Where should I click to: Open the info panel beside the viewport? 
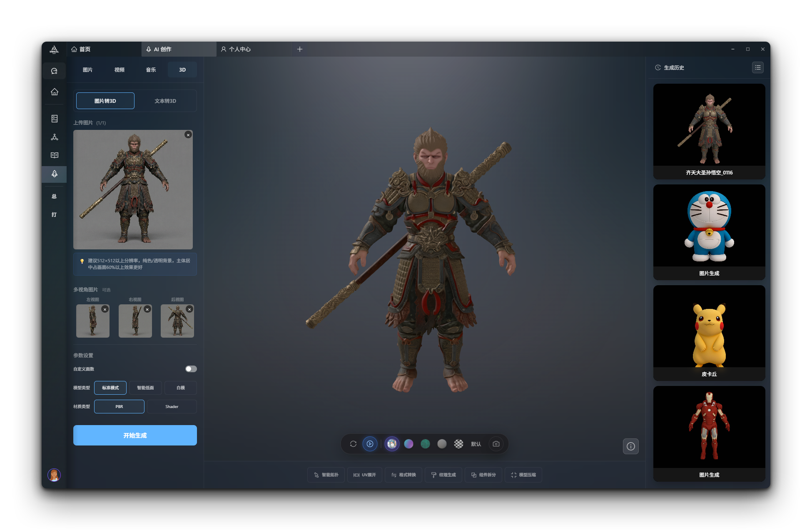click(630, 446)
